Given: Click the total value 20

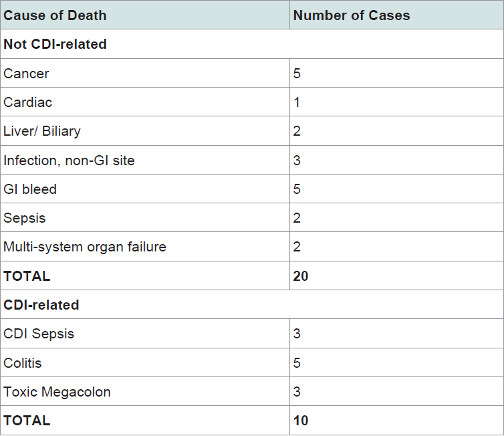Looking at the screenshot, I should (x=301, y=276).
